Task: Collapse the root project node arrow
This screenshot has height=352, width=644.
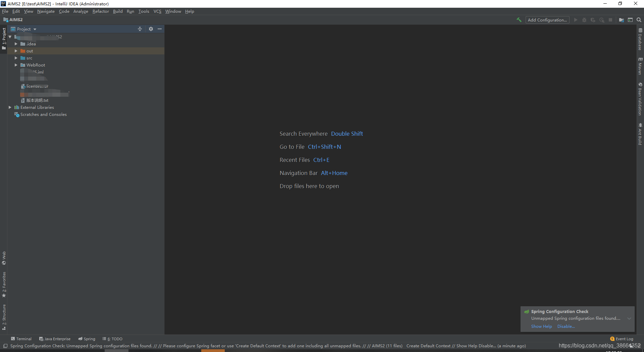Action: pyautogui.click(x=10, y=37)
